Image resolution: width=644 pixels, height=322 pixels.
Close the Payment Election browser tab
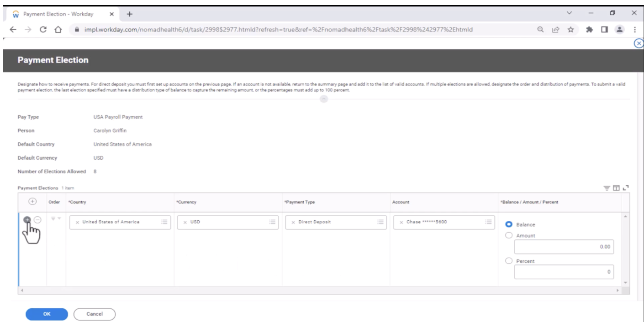pos(112,14)
